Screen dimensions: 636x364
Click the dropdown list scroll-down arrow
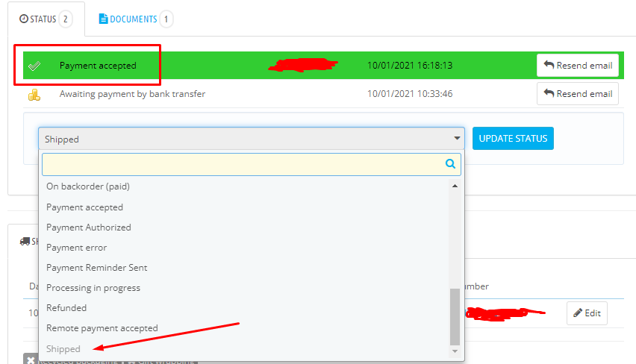(455, 351)
